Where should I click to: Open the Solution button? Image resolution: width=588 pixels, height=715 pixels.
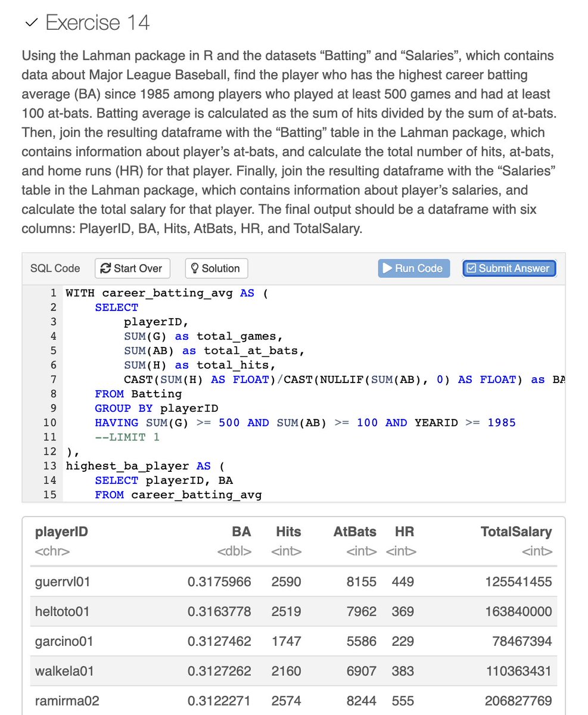216,268
